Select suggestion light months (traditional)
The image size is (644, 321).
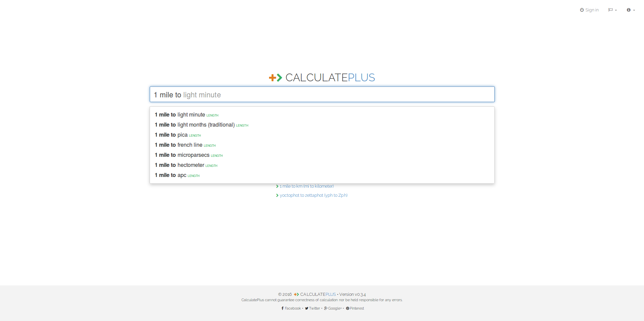(322, 125)
